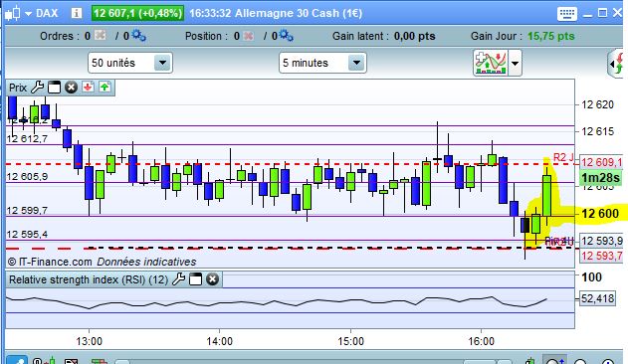Open DAX instrument dropdown arrow
Viewport: 628px width, 364px height.
[28, 14]
